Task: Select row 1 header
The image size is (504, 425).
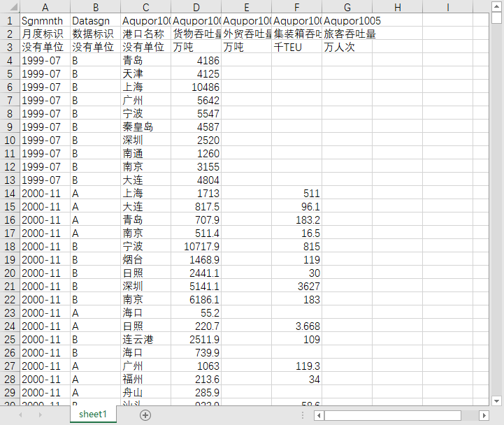Action: point(10,20)
